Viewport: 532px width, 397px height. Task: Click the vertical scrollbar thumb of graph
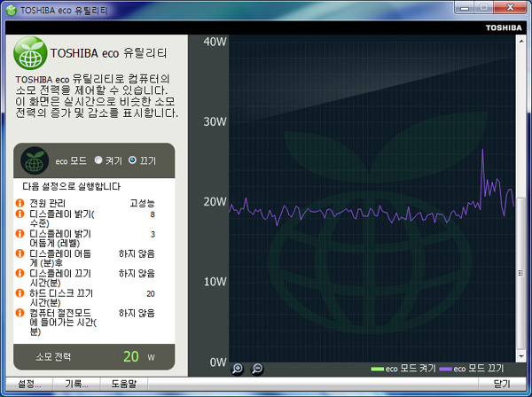(521, 273)
